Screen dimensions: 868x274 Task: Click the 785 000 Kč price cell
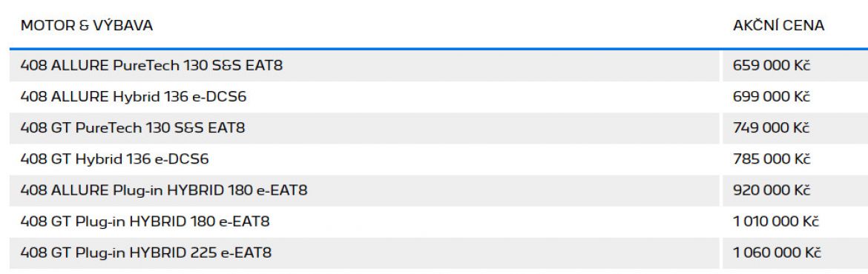pos(795,160)
